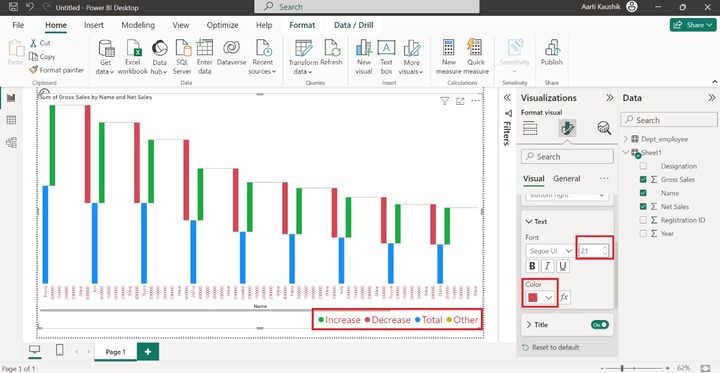The height and width of the screenshot is (373, 720).
Task: Create a New measure
Action: [449, 57]
